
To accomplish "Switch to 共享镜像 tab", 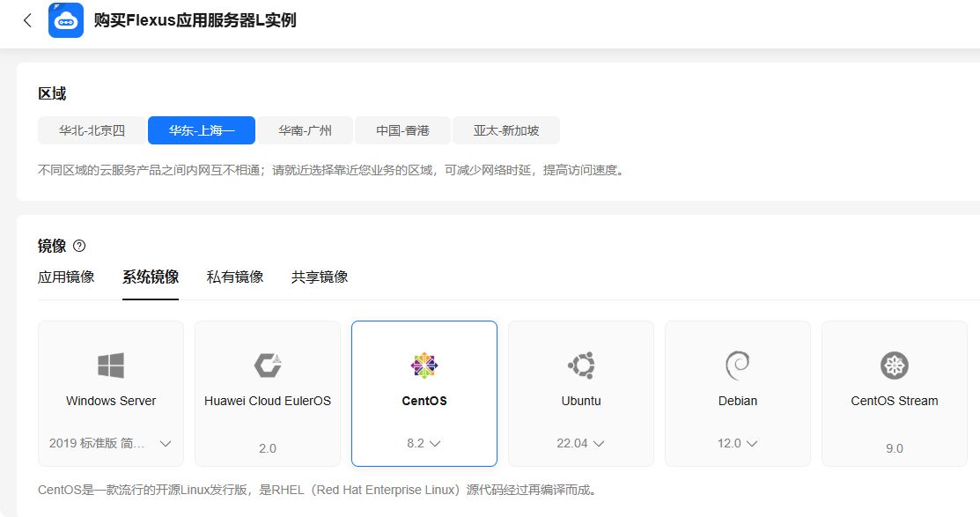I will click(320, 277).
